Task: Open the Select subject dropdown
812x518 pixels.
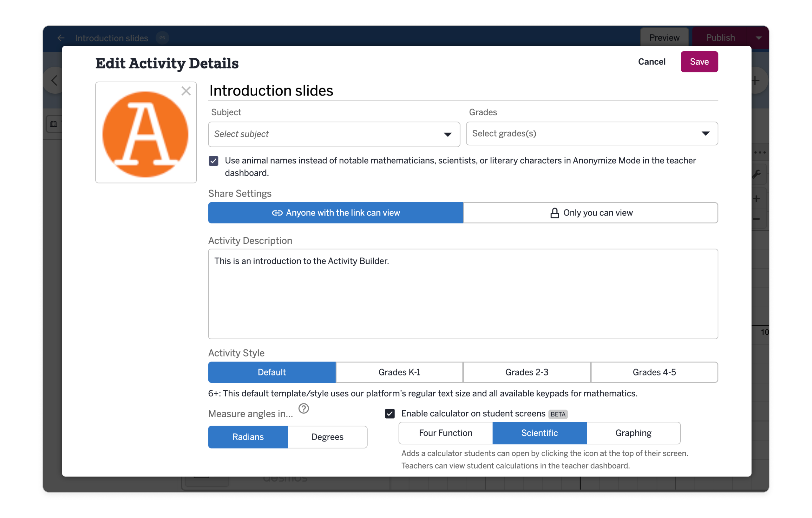Action: coord(334,134)
